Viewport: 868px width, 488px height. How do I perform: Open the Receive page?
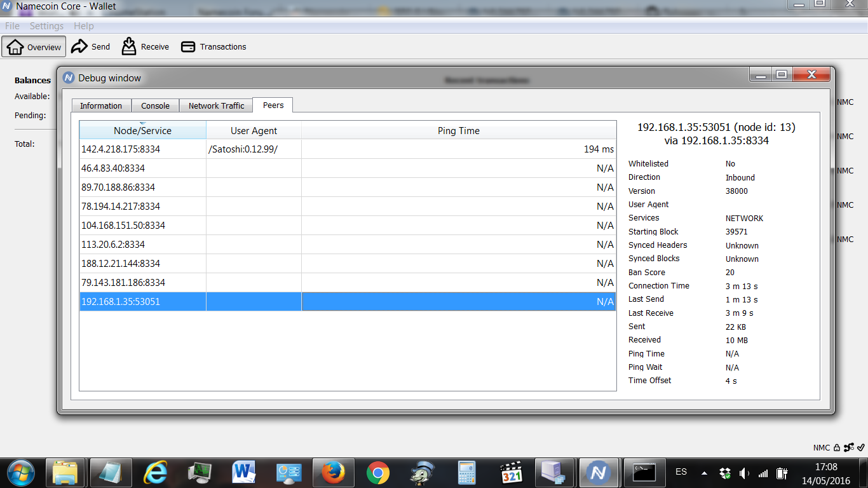[146, 46]
